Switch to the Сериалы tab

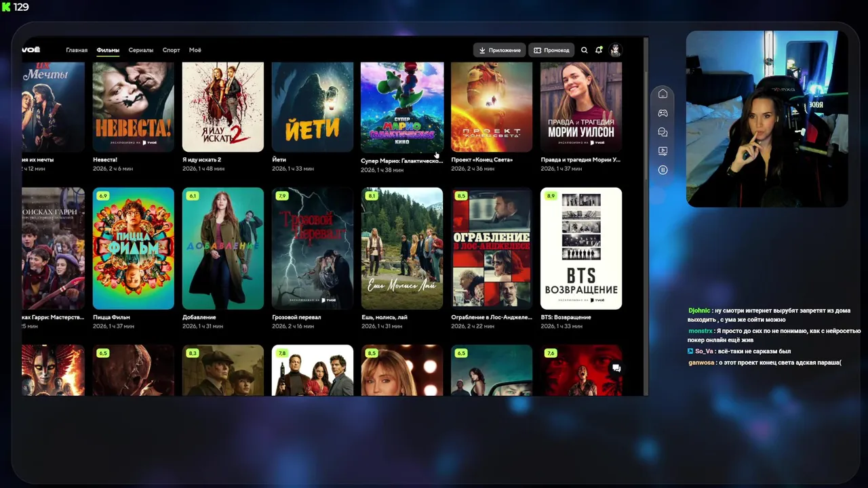(x=141, y=50)
